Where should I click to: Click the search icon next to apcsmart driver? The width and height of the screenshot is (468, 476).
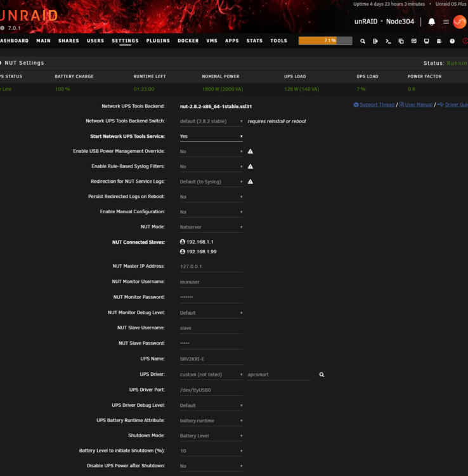[322, 374]
